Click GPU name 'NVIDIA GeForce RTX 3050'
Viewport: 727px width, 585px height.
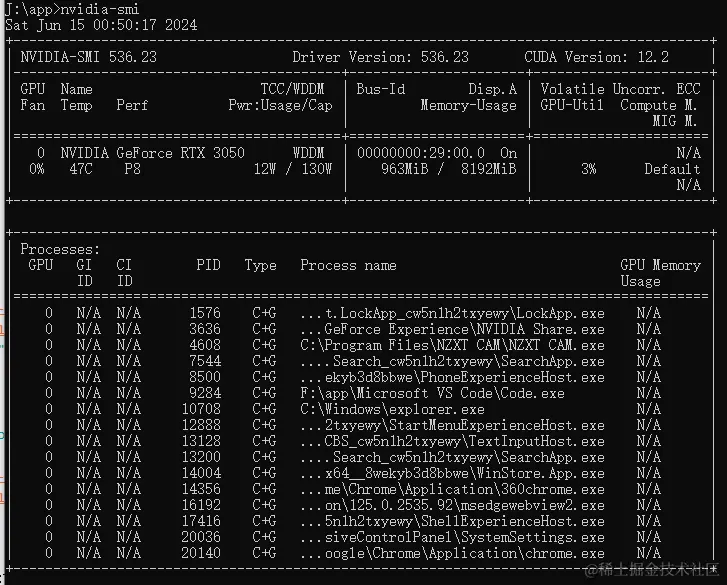(153, 153)
